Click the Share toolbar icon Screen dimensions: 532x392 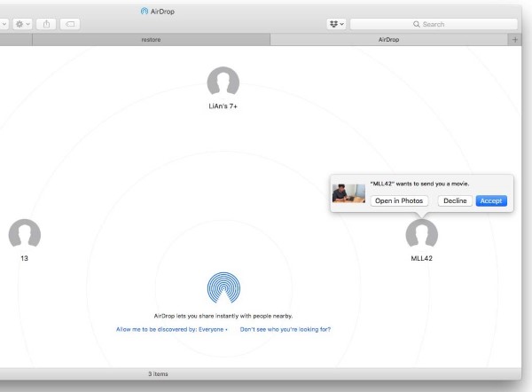(45, 24)
